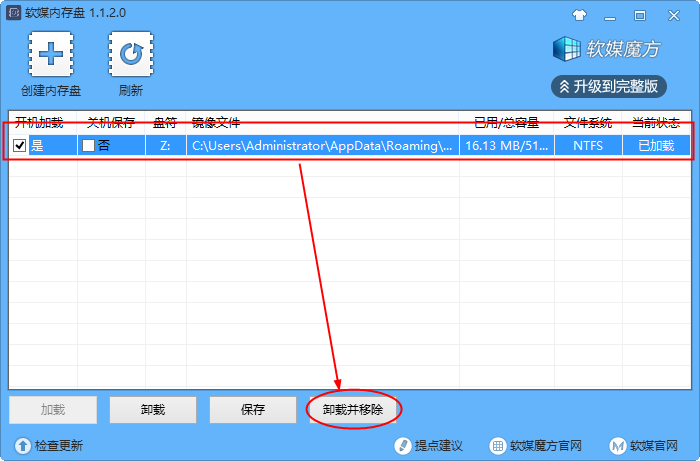Image resolution: width=700 pixels, height=461 pixels.
Task: Click the 已用/总容量 column header
Action: tap(507, 123)
